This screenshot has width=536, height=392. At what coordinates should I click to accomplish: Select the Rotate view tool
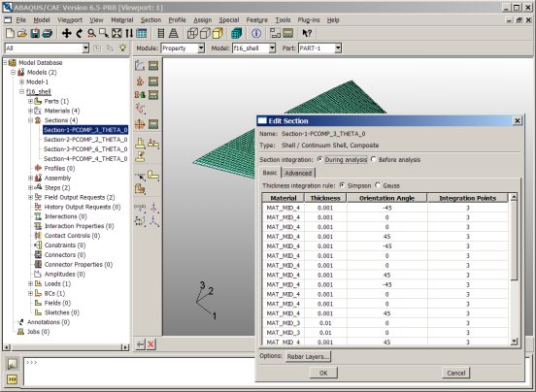[x=79, y=33]
